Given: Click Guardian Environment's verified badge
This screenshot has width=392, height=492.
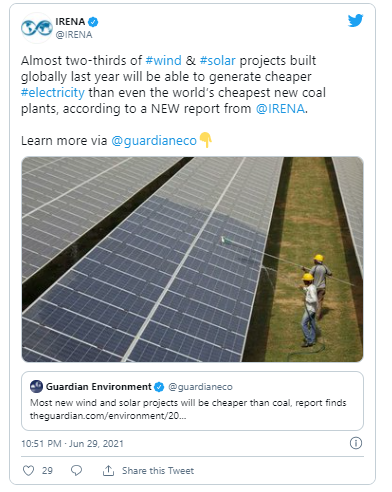Looking at the screenshot, I should point(159,387).
